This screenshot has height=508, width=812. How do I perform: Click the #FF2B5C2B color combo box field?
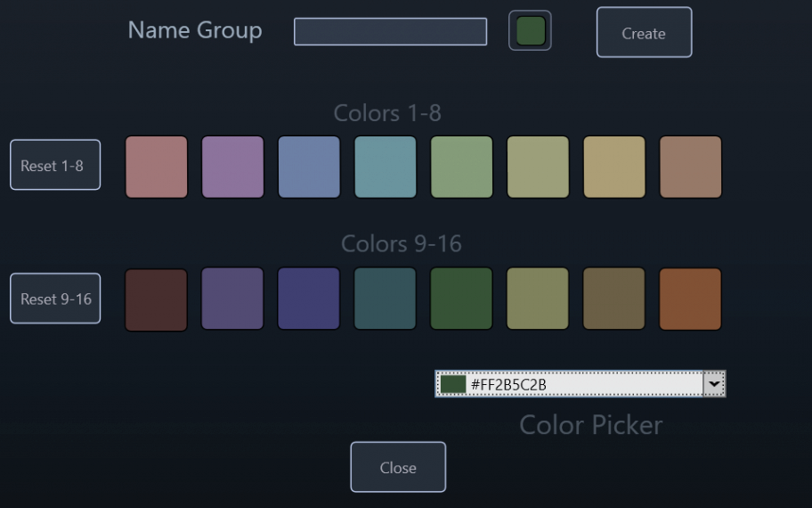pos(580,384)
